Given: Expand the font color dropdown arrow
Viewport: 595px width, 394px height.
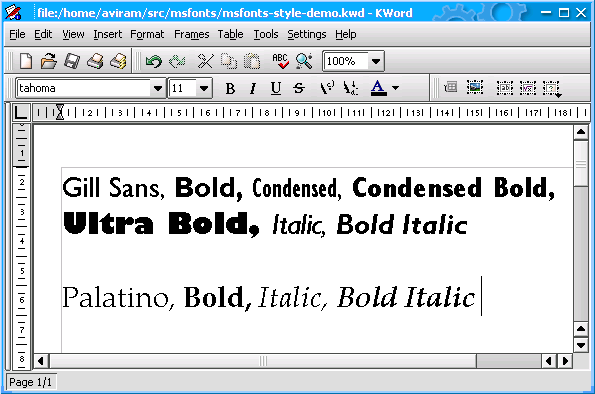Looking at the screenshot, I should tap(395, 88).
